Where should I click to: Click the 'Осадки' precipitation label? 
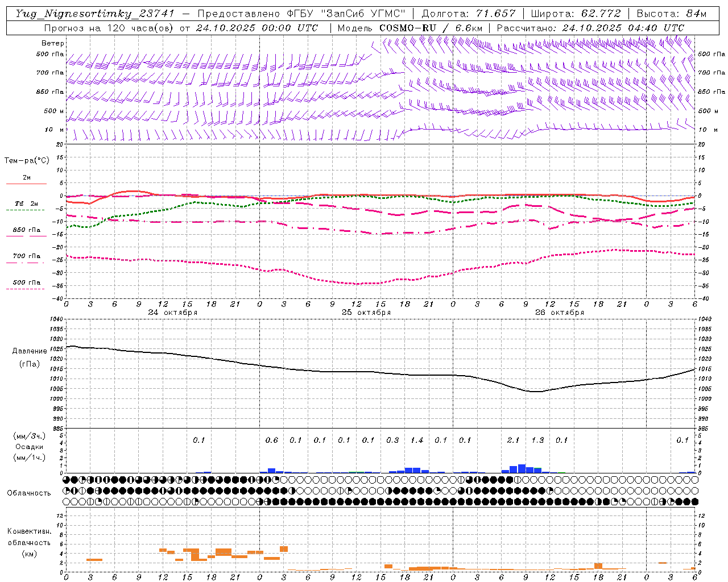tap(30, 447)
